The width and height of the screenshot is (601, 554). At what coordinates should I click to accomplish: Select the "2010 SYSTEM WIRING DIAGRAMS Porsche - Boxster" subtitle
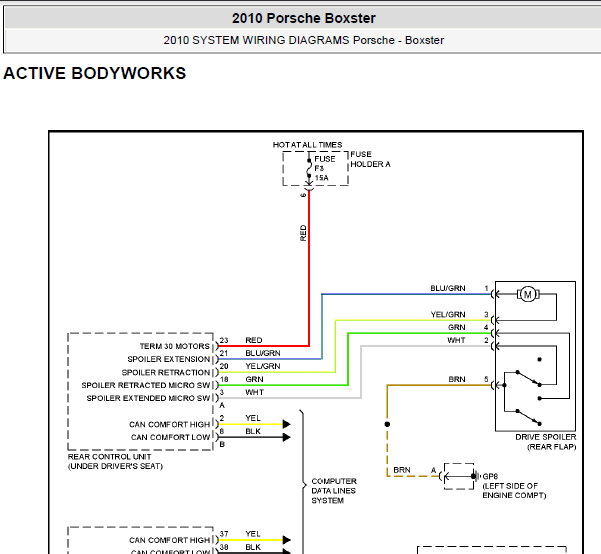tap(304, 40)
